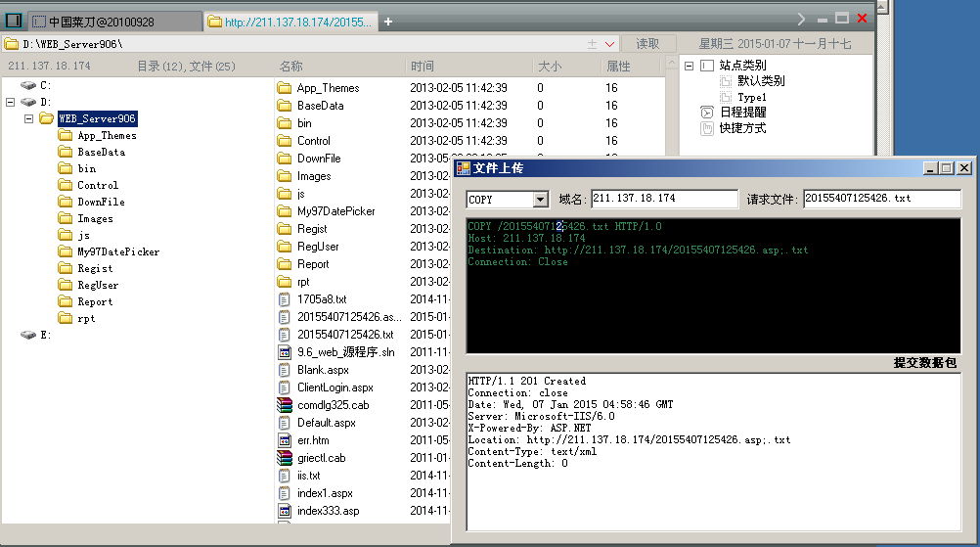
Task: Select iis.txt in the file list
Action: (309, 476)
